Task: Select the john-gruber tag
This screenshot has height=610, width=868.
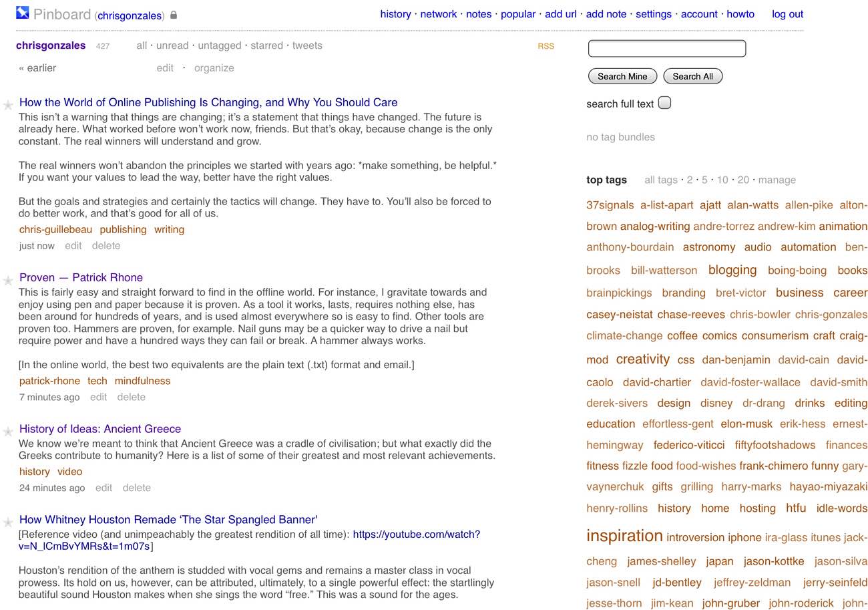Action: coord(731,603)
